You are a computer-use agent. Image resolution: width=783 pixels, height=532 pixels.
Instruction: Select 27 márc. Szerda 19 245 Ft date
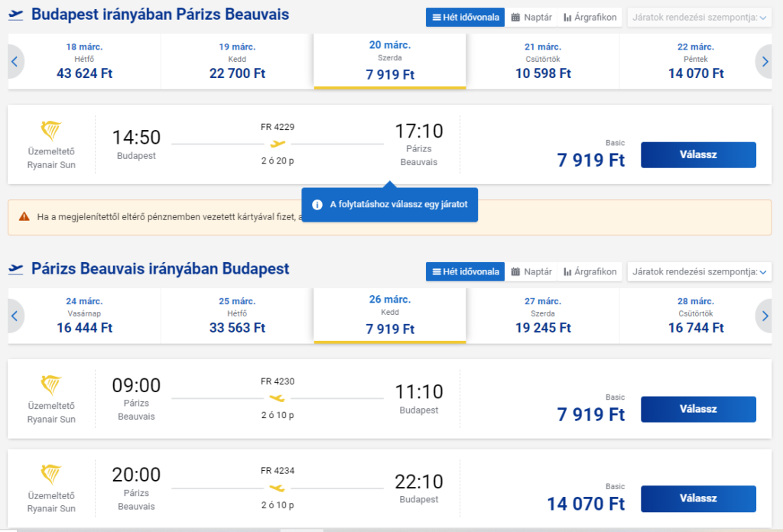point(543,316)
